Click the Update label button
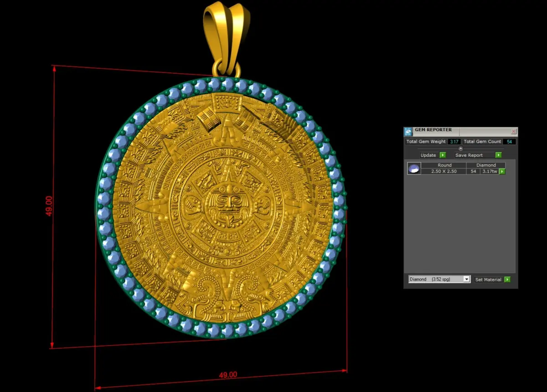 [x=428, y=155]
